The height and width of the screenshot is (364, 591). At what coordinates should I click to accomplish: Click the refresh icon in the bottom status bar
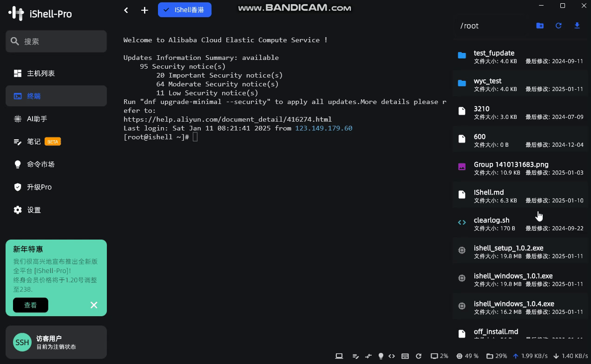pyautogui.click(x=419, y=356)
